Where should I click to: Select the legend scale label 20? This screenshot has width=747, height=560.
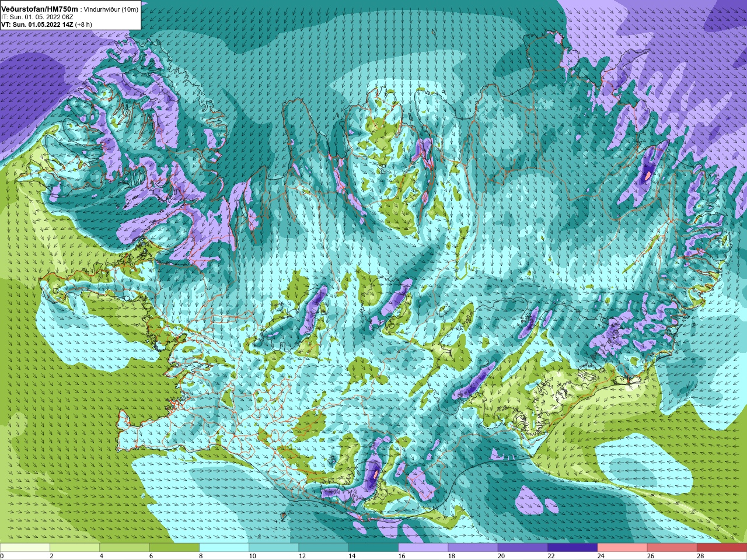pos(501,556)
